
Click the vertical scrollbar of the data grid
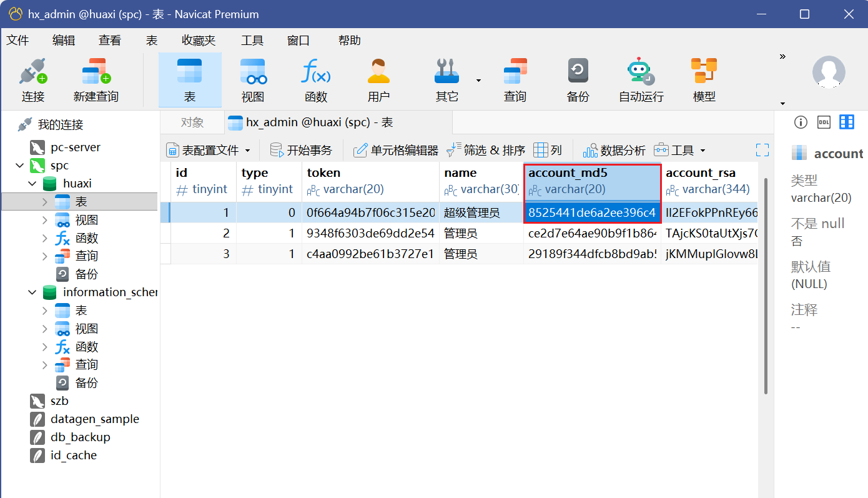coord(766,281)
